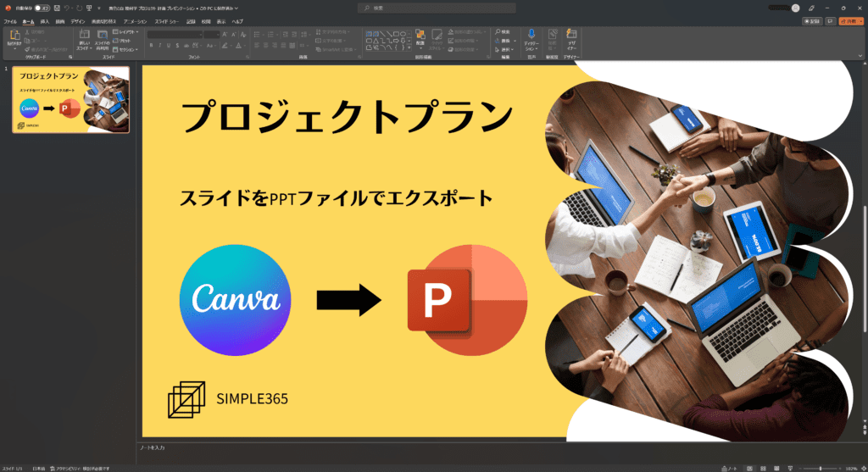Viewport: 868px width, 472px height.
Task: Open the font size combo box
Action: (211, 34)
